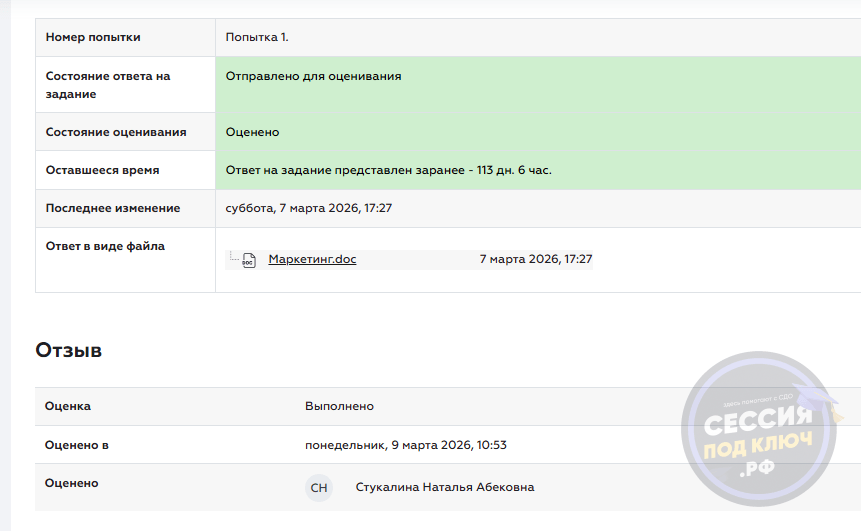The height and width of the screenshot is (531, 861).
Task: Click the Оценка label in feedback table
Action: (x=68, y=406)
